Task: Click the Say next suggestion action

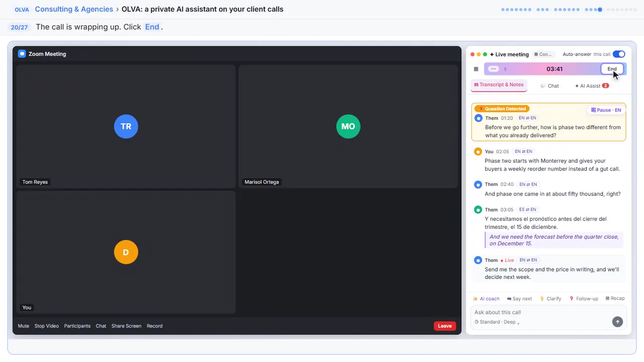Action: pos(519,299)
